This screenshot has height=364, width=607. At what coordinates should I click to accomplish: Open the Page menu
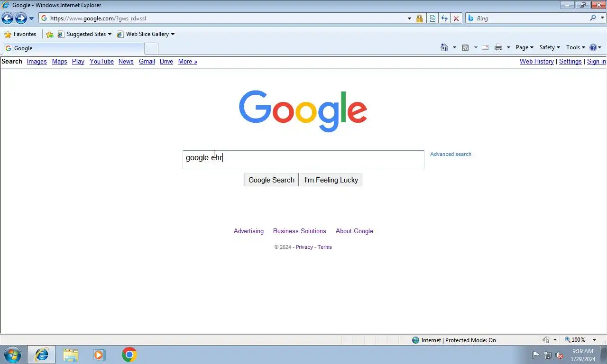(524, 47)
